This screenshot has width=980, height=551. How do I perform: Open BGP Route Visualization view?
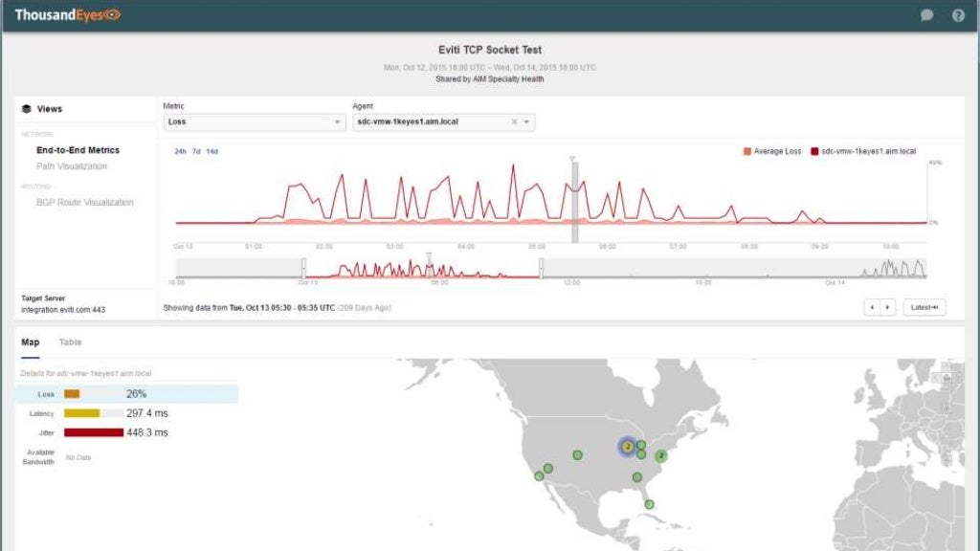[84, 203]
